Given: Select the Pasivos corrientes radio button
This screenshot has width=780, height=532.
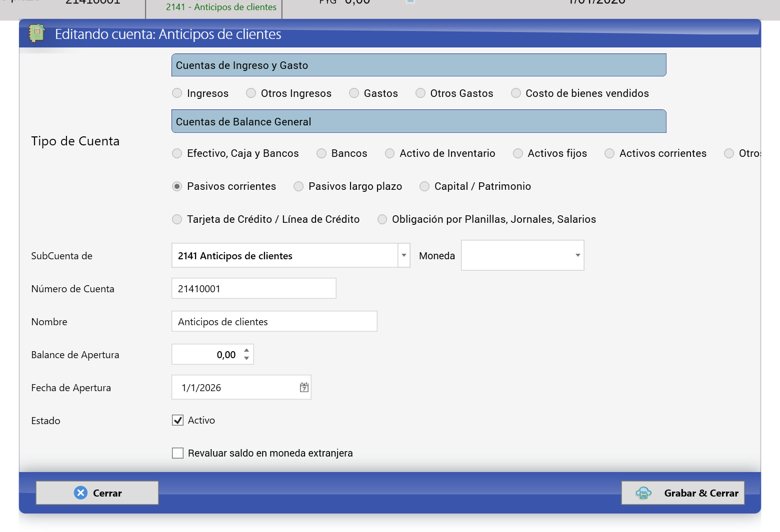Looking at the screenshot, I should pos(177,186).
